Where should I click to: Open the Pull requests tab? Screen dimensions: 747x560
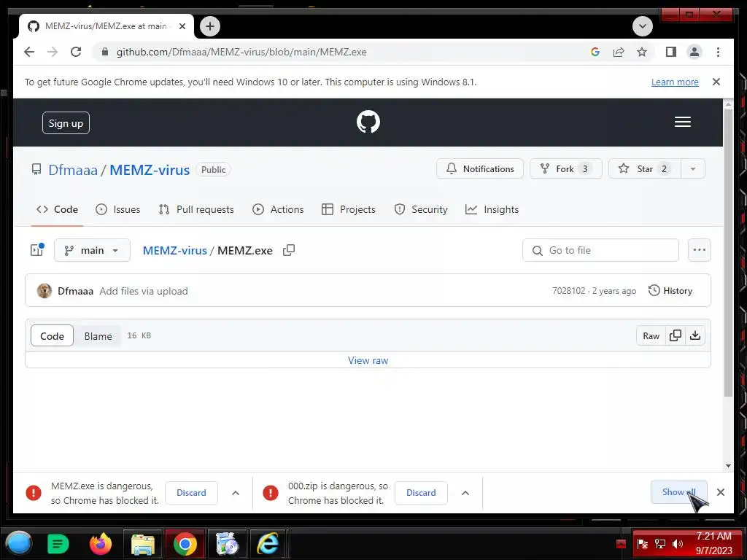click(x=196, y=209)
